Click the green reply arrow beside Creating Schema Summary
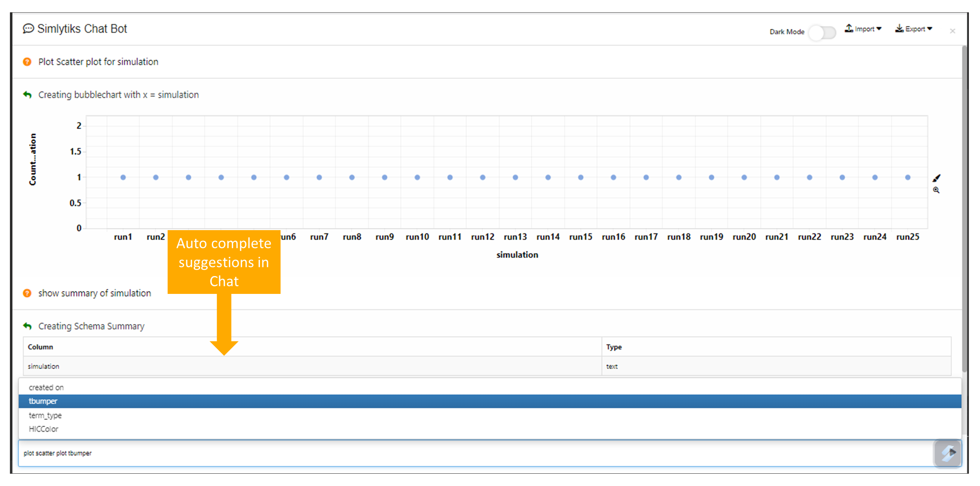Image resolution: width=980 pixels, height=486 pixels. pos(27,326)
